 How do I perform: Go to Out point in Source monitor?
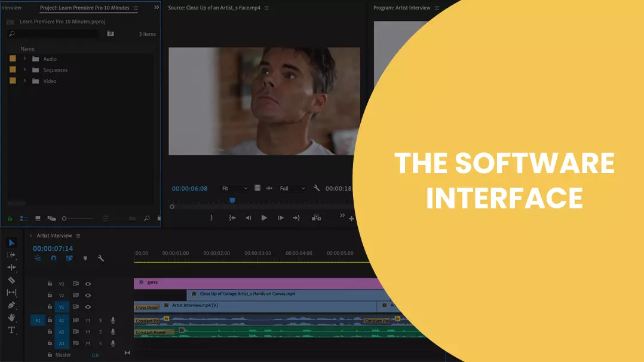(296, 218)
